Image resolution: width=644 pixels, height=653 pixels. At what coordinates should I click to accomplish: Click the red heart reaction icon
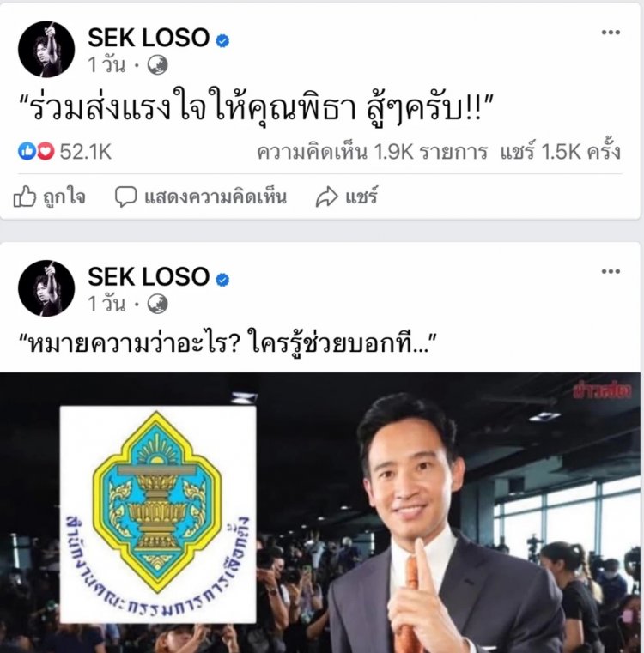(46, 151)
